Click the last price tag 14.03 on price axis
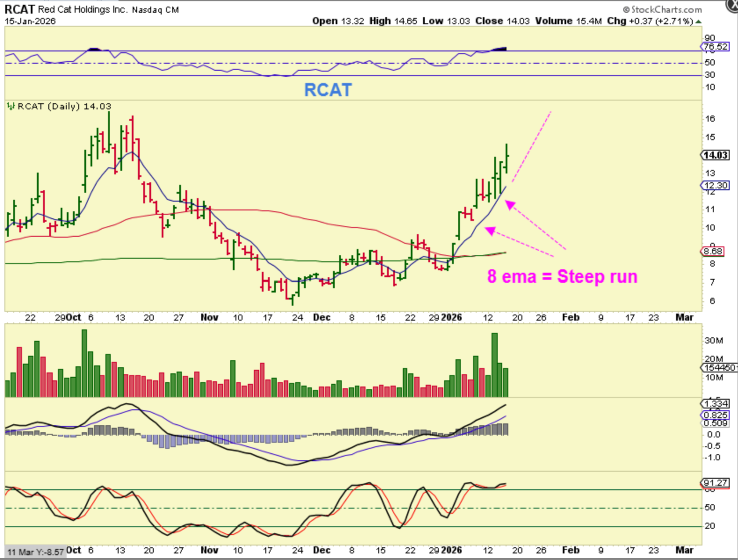Image resolution: width=738 pixels, height=560 pixels. (715, 155)
